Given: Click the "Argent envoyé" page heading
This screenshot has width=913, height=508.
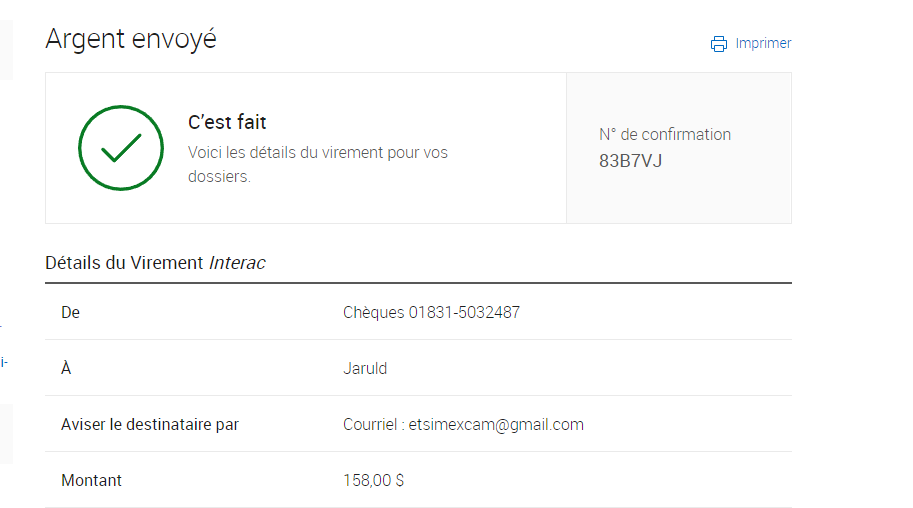Looking at the screenshot, I should click(131, 39).
